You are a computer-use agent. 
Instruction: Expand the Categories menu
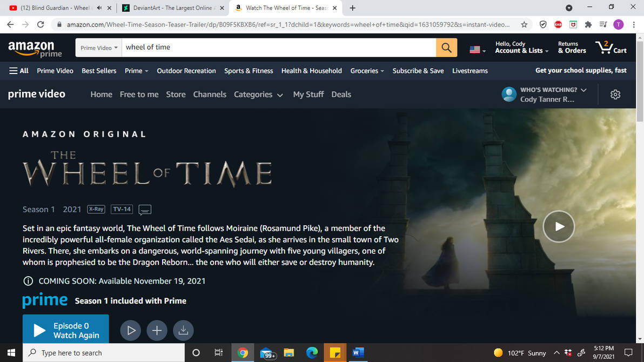tap(258, 95)
